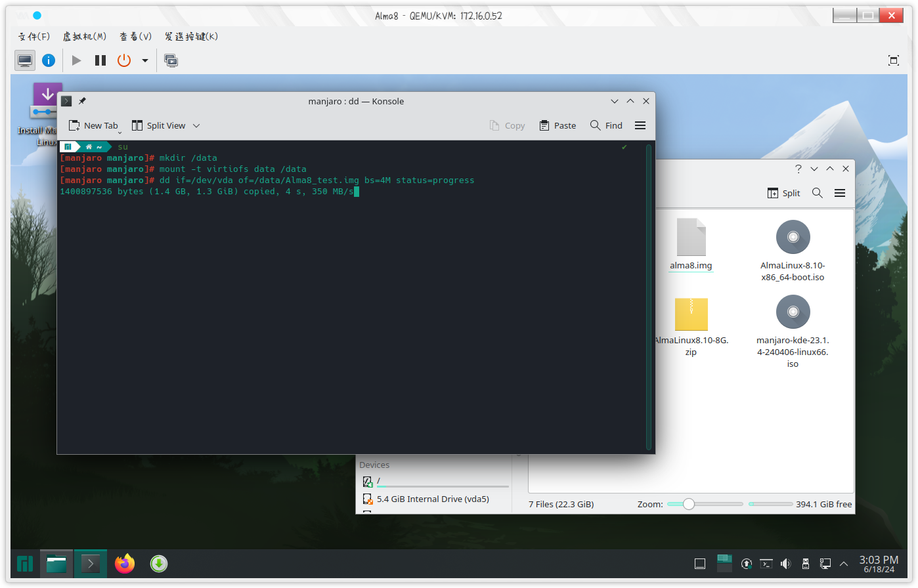Click the show desktop tray icon
This screenshot has height=588, width=918.
tap(700, 564)
